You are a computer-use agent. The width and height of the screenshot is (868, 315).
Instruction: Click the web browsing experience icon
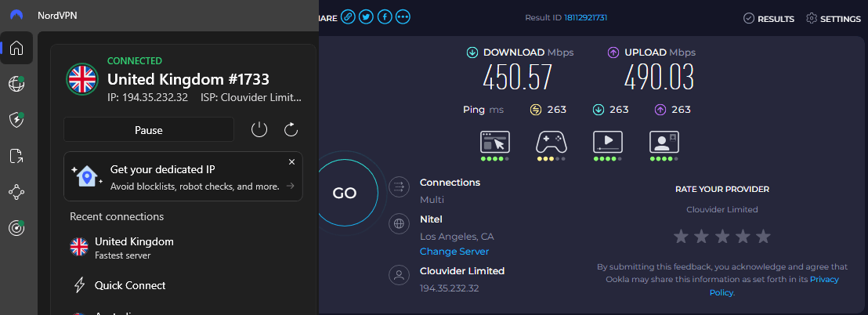495,142
